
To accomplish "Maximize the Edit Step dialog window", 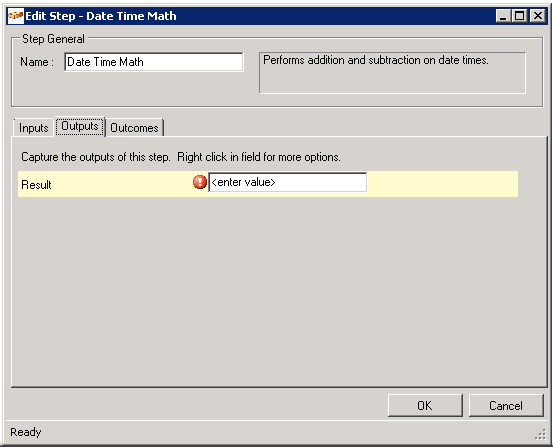I will pos(520,16).
